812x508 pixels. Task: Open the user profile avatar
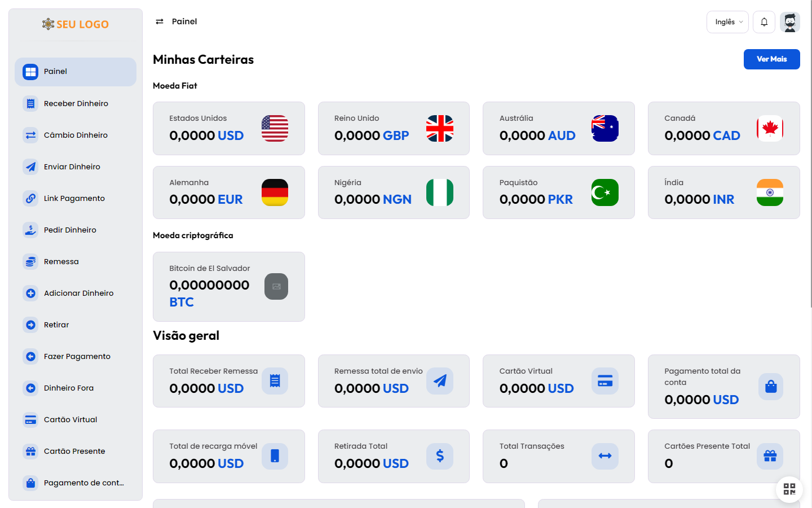(x=790, y=22)
